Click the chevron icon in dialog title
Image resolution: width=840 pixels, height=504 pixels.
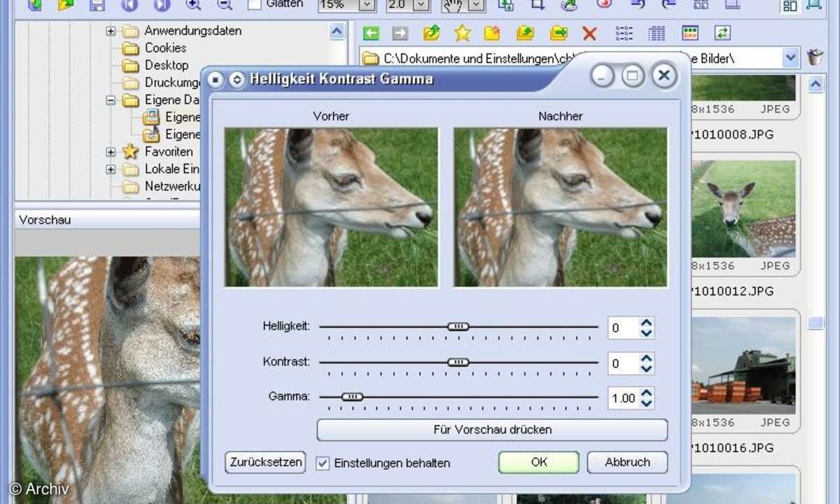(x=237, y=80)
